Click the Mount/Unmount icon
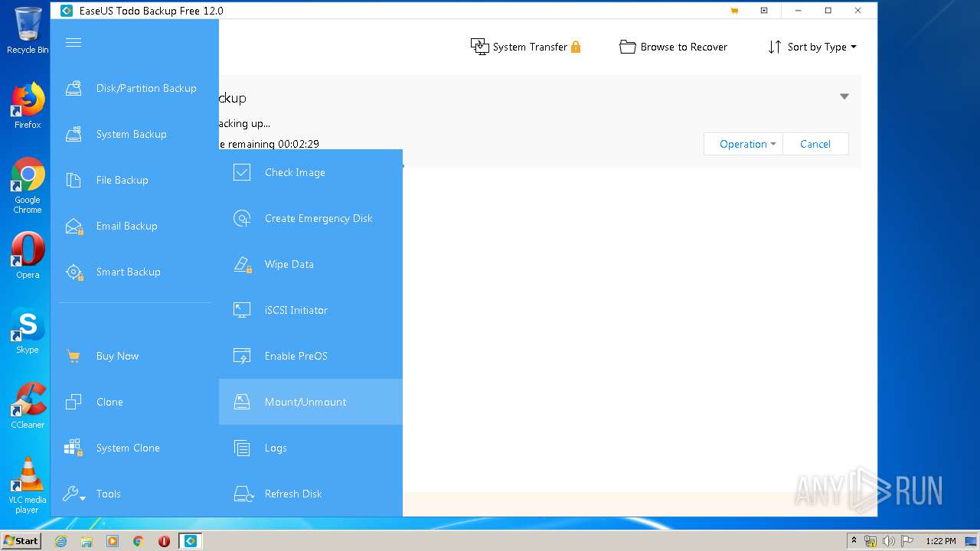980x551 pixels. [242, 402]
